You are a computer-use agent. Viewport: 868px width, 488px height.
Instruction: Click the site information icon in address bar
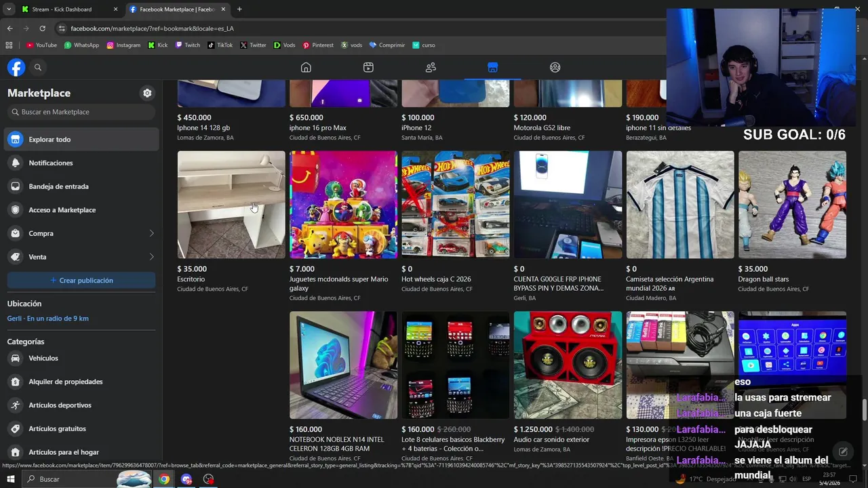[62, 28]
